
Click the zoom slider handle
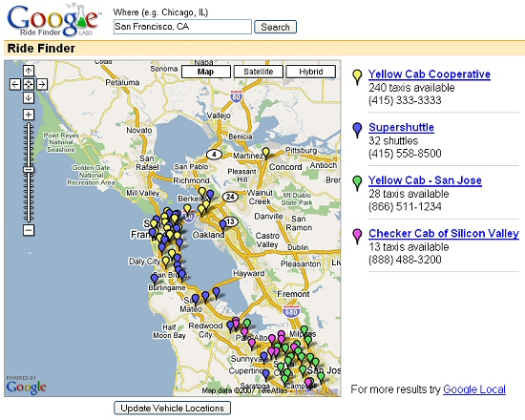tap(29, 170)
